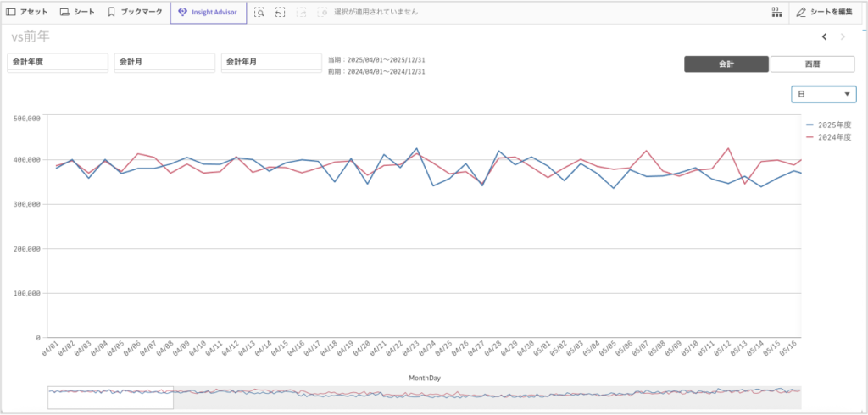Open the selections tool grid icon

[x=776, y=13]
